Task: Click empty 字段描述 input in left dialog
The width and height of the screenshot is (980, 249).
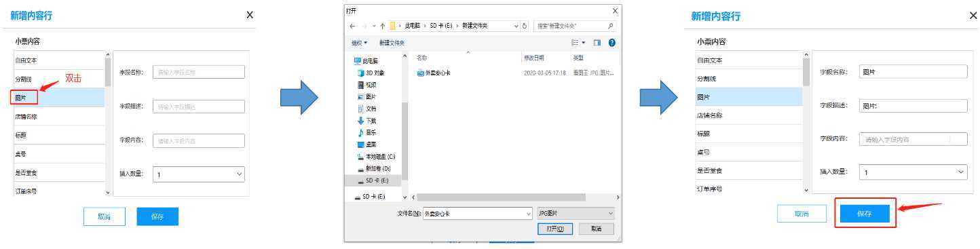Action: pos(198,107)
